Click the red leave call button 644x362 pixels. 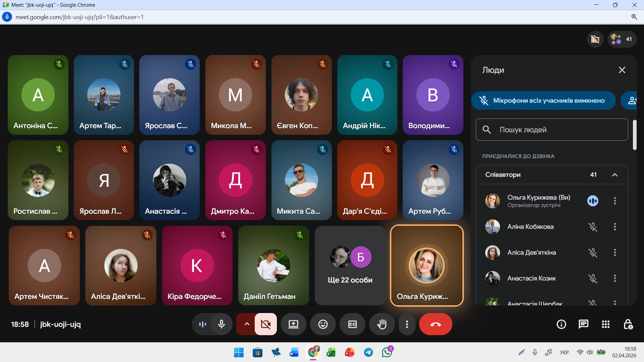(435, 324)
